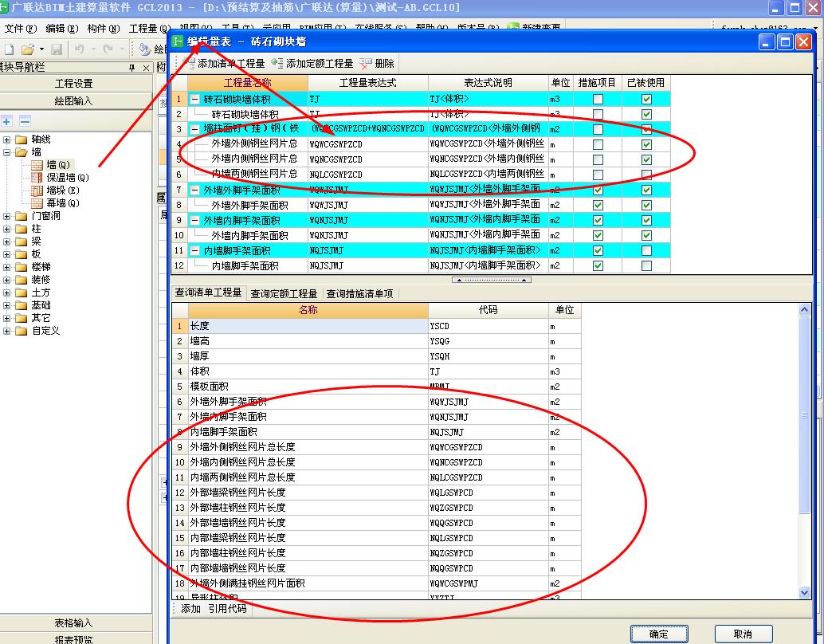The image size is (824, 644).
Task: Click the Redo arrow icon
Action: pyautogui.click(x=108, y=49)
